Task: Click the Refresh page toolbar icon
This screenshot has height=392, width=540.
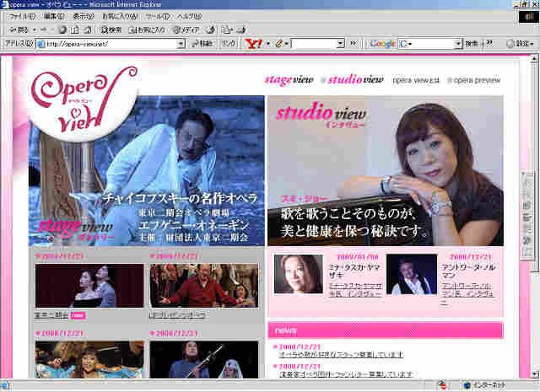Action: pyautogui.click(x=74, y=30)
